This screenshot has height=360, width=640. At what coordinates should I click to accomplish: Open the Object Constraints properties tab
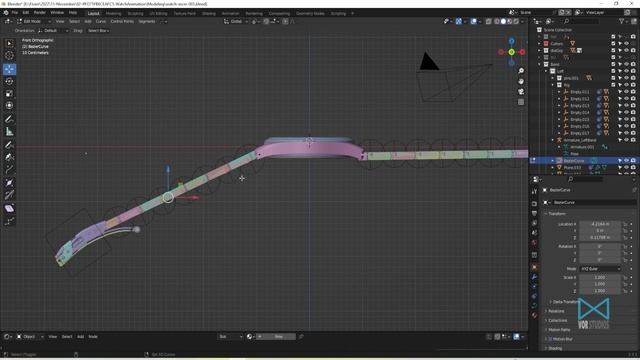pos(534,296)
